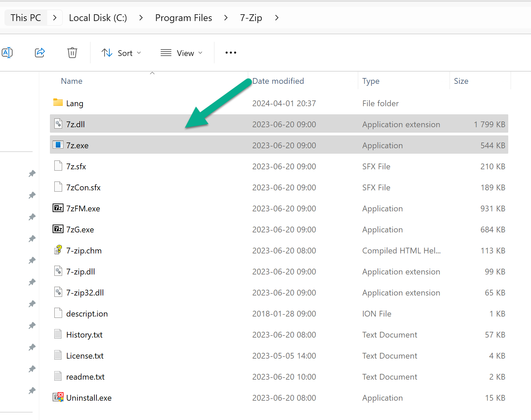
Task: Click the 7zFM.exe file name
Action: [83, 209]
